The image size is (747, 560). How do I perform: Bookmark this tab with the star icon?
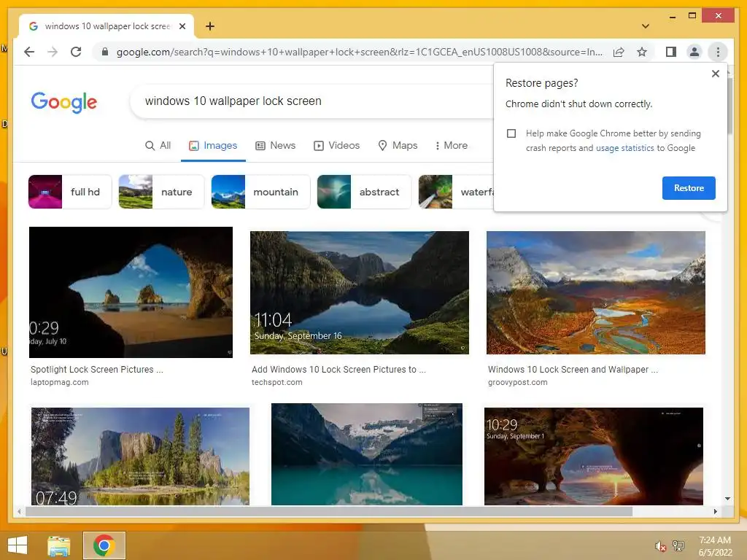642,52
